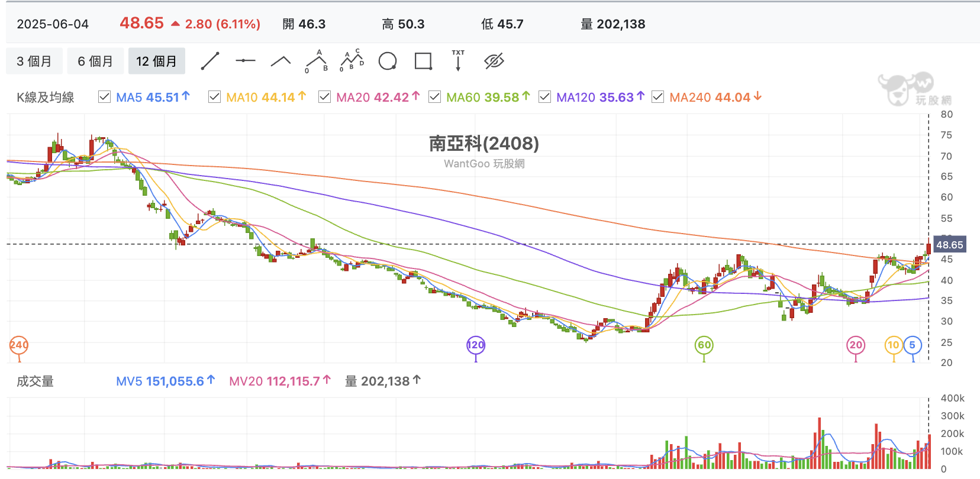The image size is (980, 479).
Task: Click the MA10 44.14 value label
Action: [x=266, y=97]
